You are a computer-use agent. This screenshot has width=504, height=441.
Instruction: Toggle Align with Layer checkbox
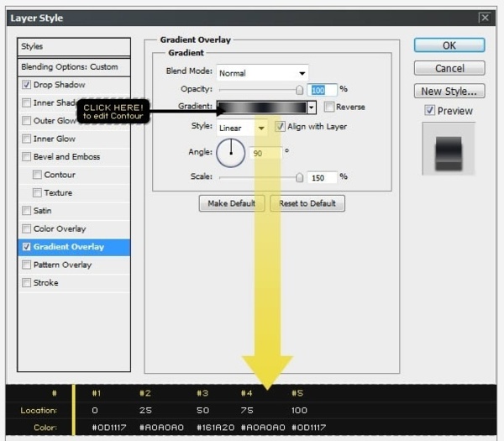point(280,127)
